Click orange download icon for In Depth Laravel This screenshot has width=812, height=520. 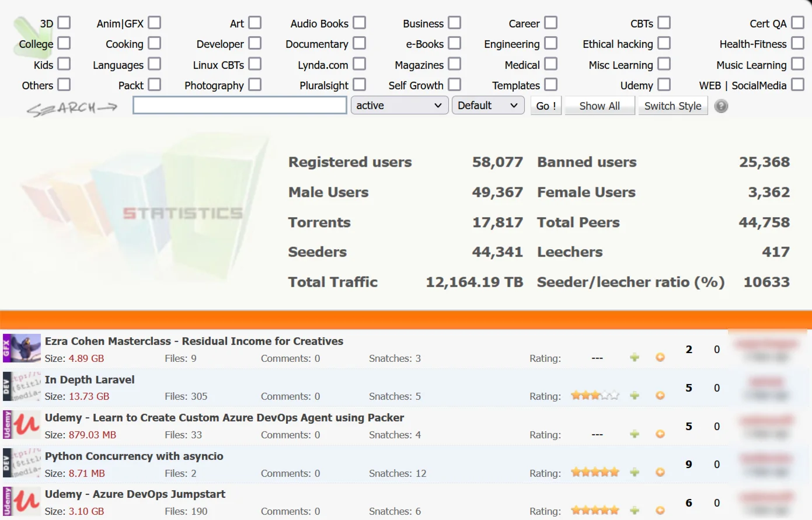click(x=660, y=396)
